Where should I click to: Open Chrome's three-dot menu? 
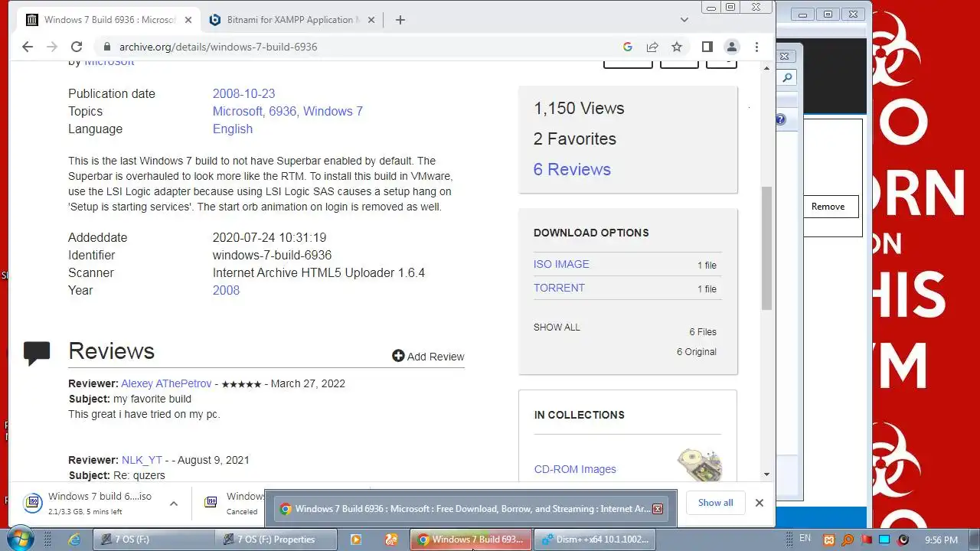[x=756, y=47]
